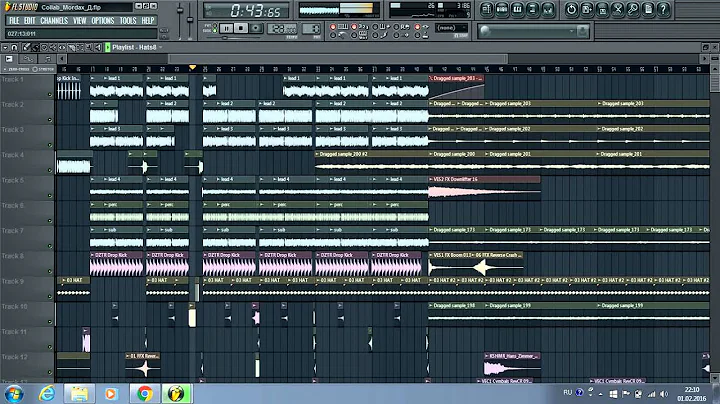720x404 pixels.
Task: Select the slip tool in playlist toolbar
Action: tap(62, 47)
